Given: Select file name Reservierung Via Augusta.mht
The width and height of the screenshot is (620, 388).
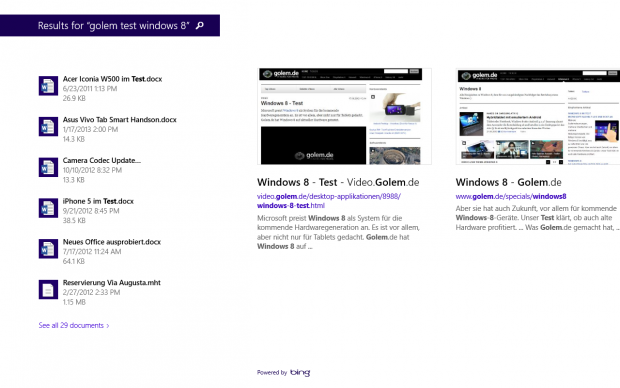Looking at the screenshot, I should [x=112, y=282].
